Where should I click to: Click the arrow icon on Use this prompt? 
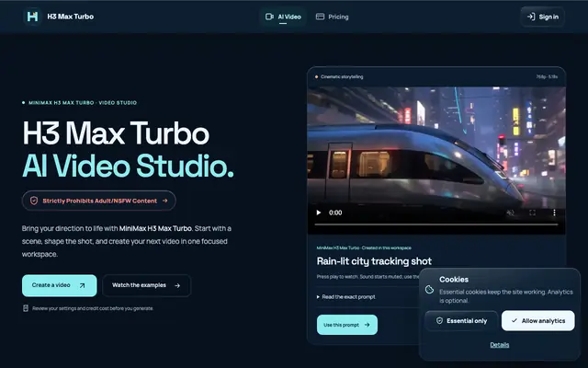(x=367, y=325)
